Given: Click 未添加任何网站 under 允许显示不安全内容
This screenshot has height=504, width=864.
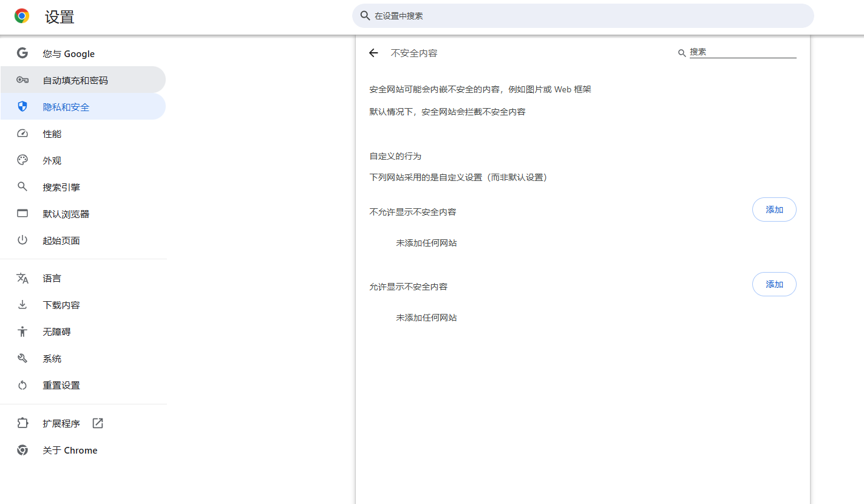Looking at the screenshot, I should click(x=426, y=318).
